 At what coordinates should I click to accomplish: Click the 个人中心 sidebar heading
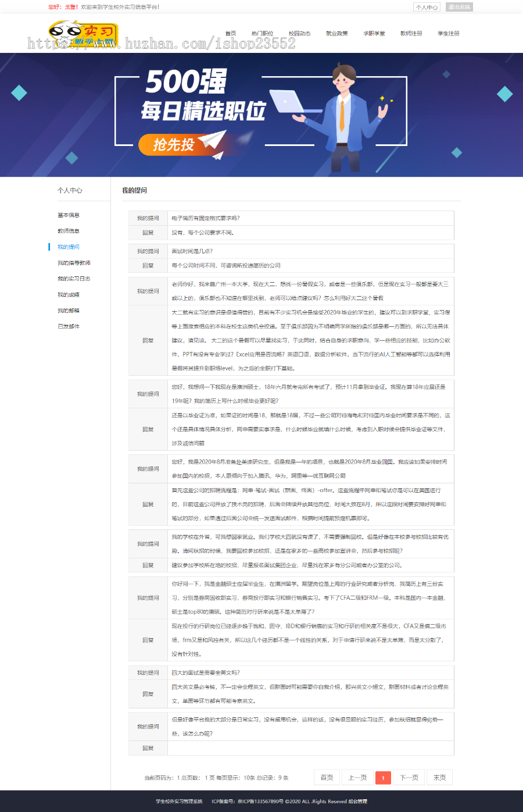click(70, 190)
